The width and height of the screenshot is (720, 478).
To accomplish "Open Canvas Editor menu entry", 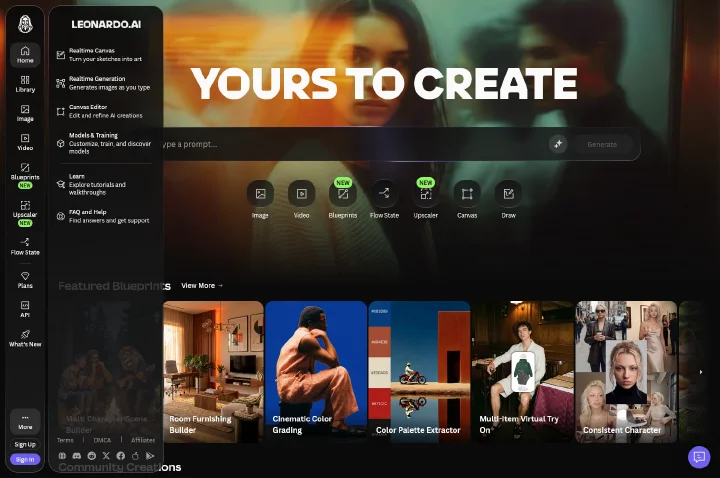I will click(104, 111).
